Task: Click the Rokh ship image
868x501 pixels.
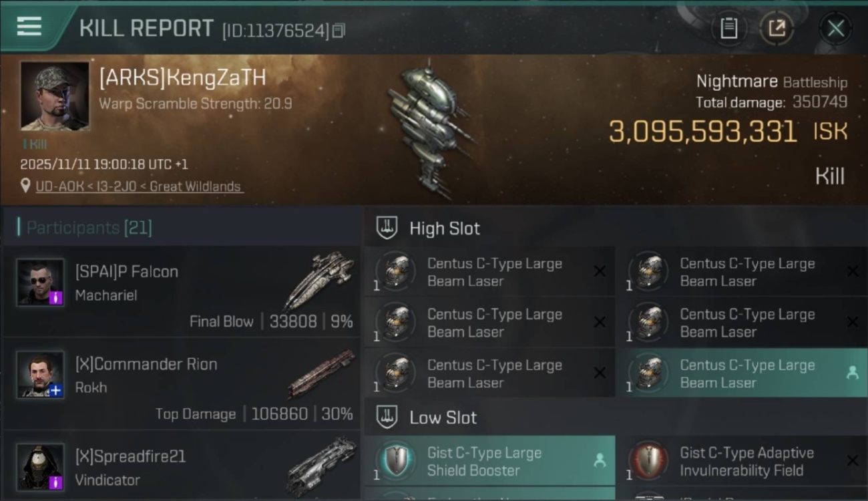Action: click(322, 373)
